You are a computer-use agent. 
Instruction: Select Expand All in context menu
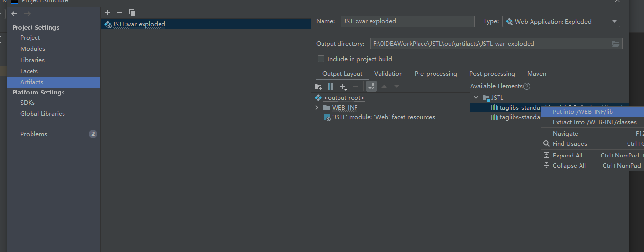pos(592,156)
